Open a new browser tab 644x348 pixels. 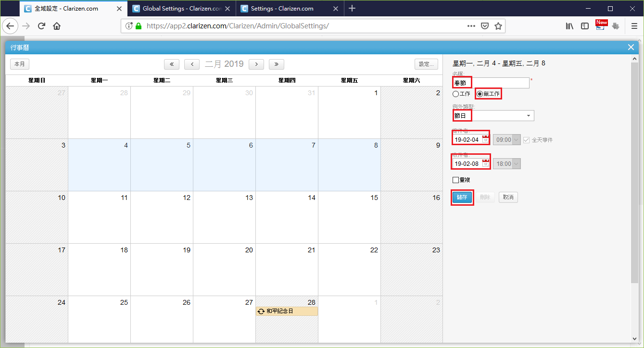352,8
